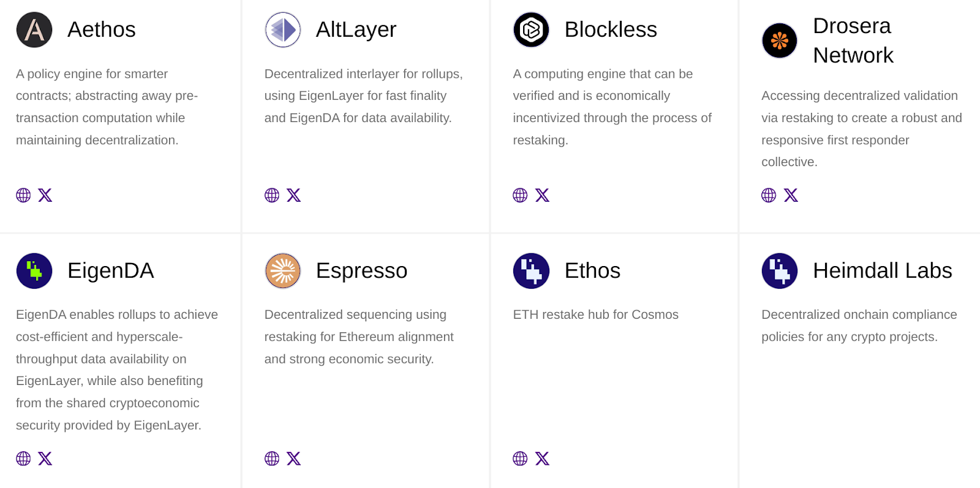
Task: Open the Blockless X profile icon
Action: coord(542,195)
